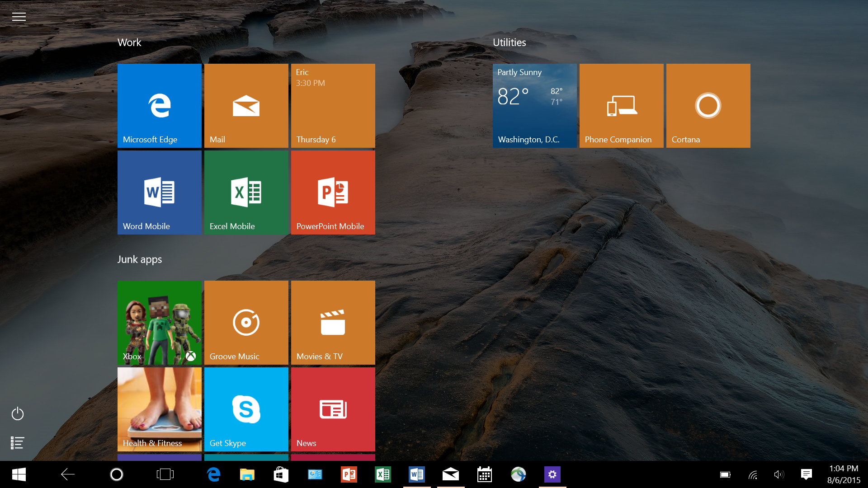Open the Calendar tile showing Thursday 6
This screenshot has width=868, height=488.
point(333,106)
